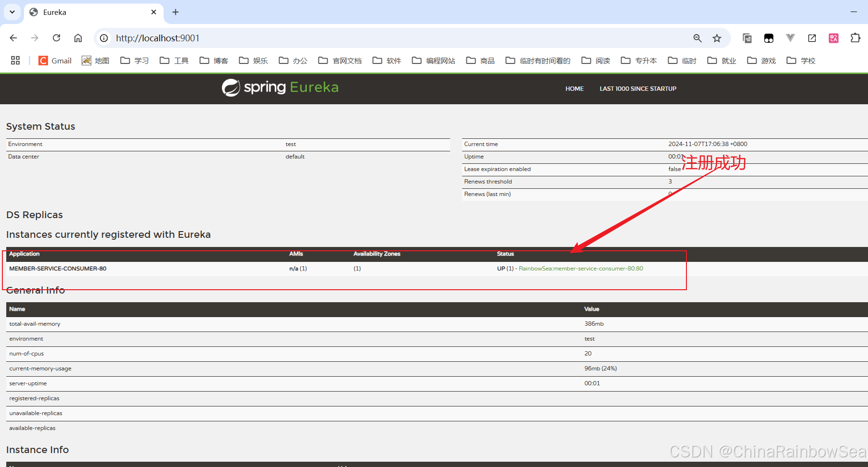Image resolution: width=868 pixels, height=467 pixels.
Task: Open the 办公 bookmark folder
Action: 293,61
